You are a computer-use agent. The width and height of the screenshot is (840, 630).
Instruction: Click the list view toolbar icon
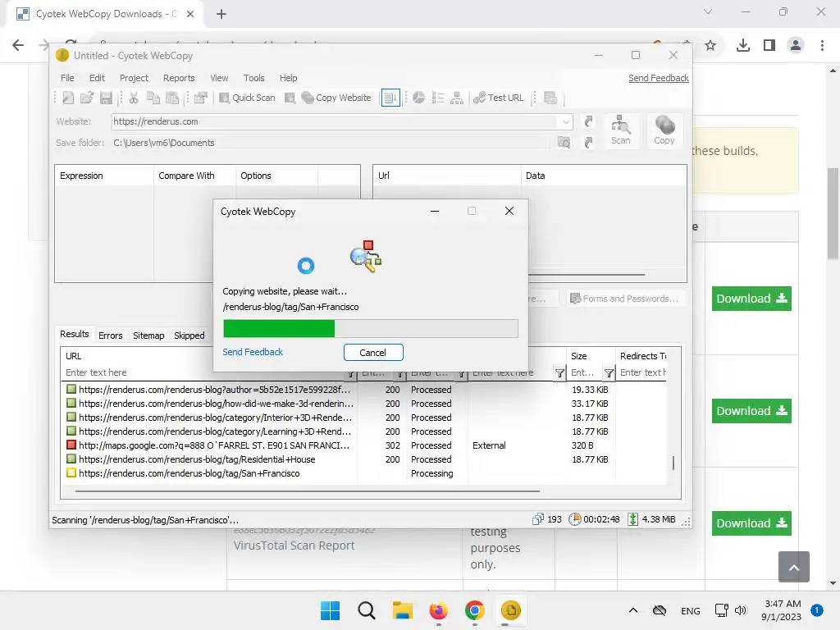coord(438,98)
